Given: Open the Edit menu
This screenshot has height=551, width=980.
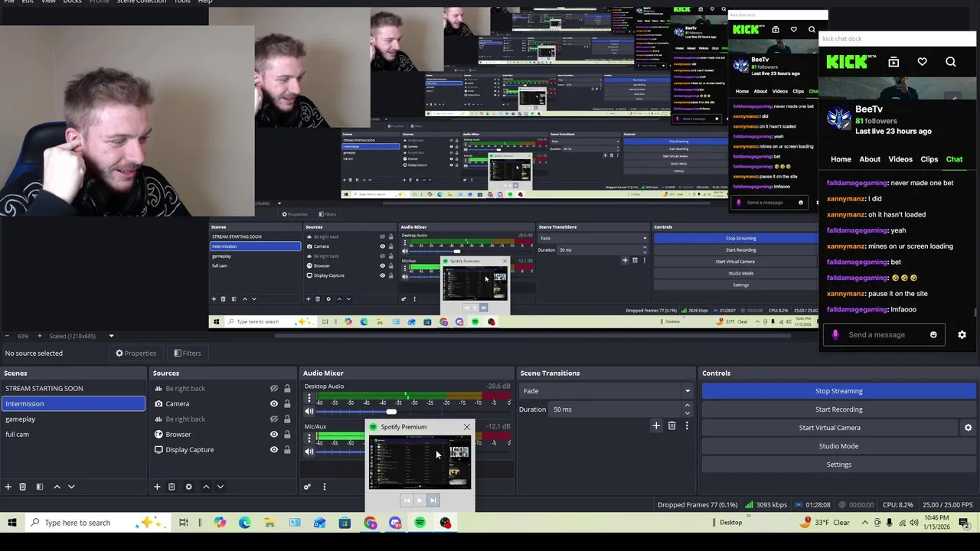Looking at the screenshot, I should 28,2.
